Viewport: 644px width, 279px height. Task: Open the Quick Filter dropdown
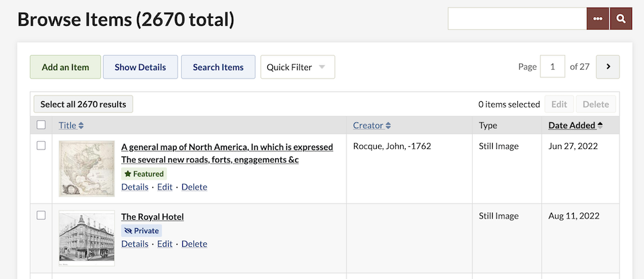(x=298, y=67)
